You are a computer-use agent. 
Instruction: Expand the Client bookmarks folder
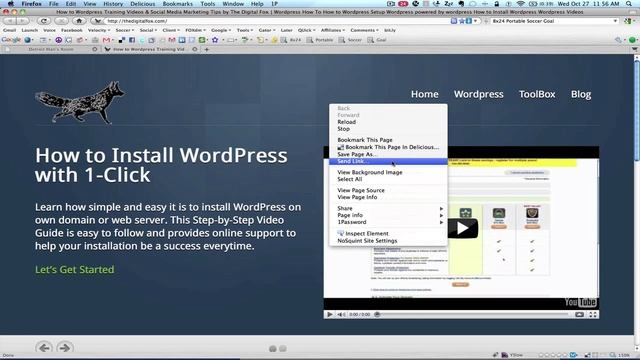coord(171,30)
